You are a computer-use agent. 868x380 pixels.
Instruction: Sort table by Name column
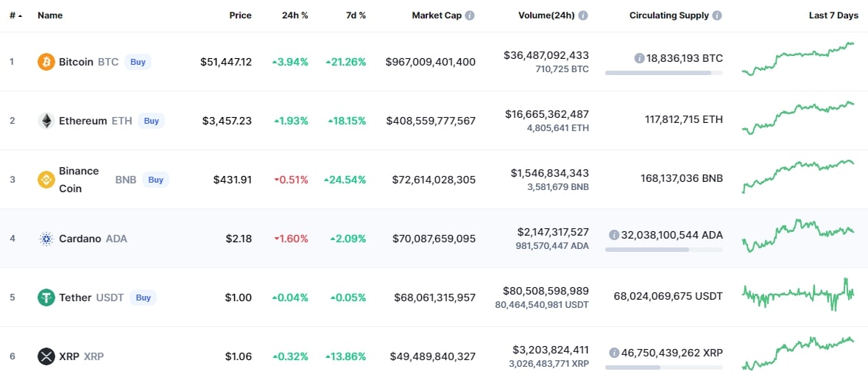(50, 15)
